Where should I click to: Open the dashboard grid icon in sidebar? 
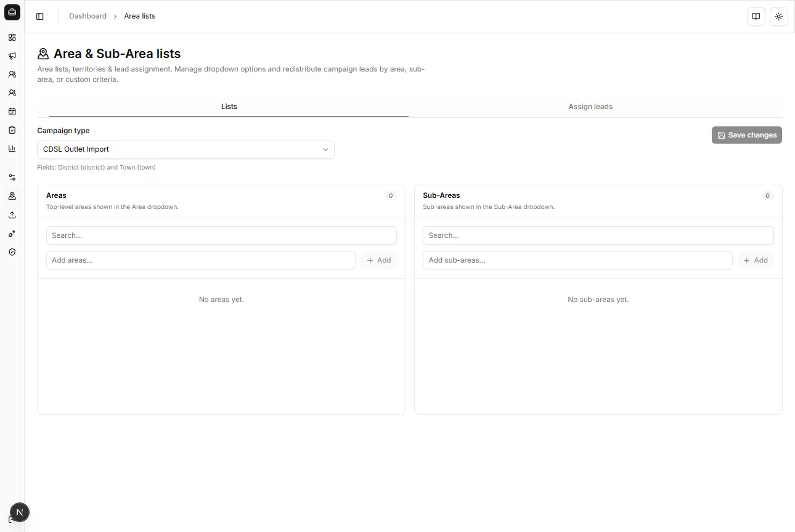[x=12, y=38]
